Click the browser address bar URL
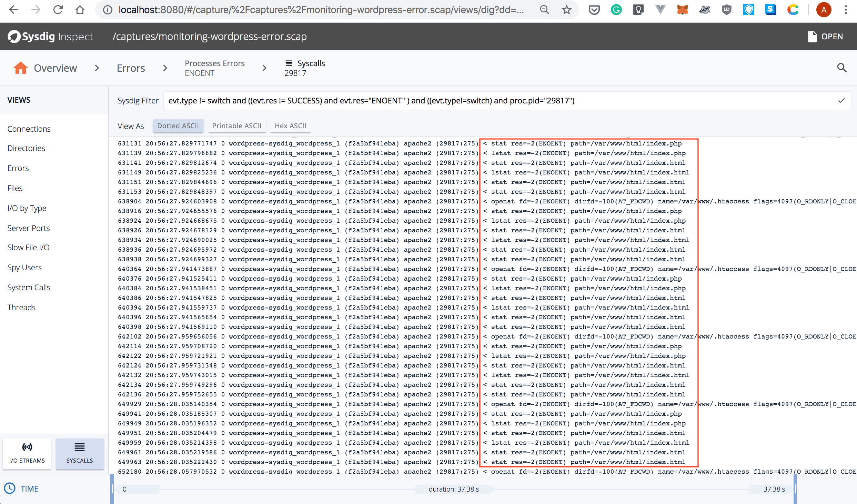The height and width of the screenshot is (504, 857). [321, 10]
